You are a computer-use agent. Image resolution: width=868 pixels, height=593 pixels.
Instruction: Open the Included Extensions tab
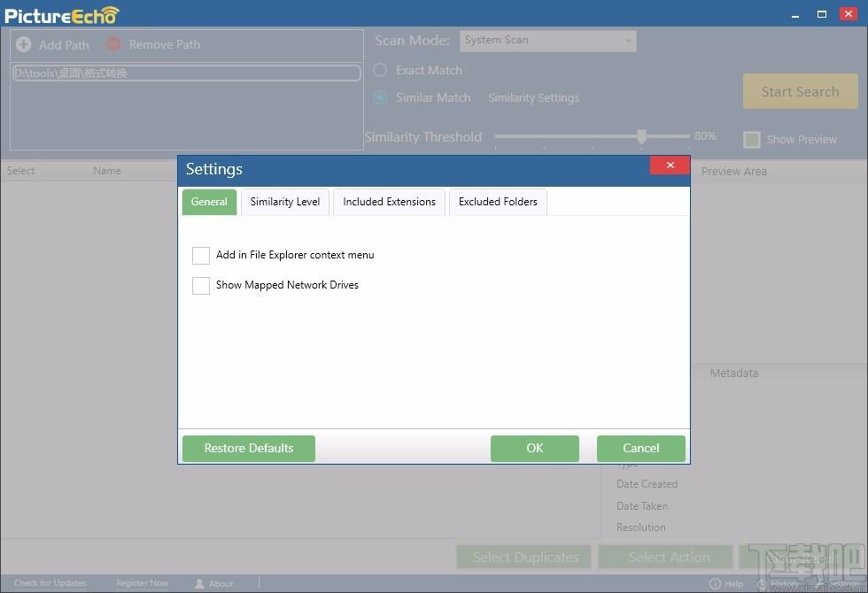pyautogui.click(x=389, y=202)
